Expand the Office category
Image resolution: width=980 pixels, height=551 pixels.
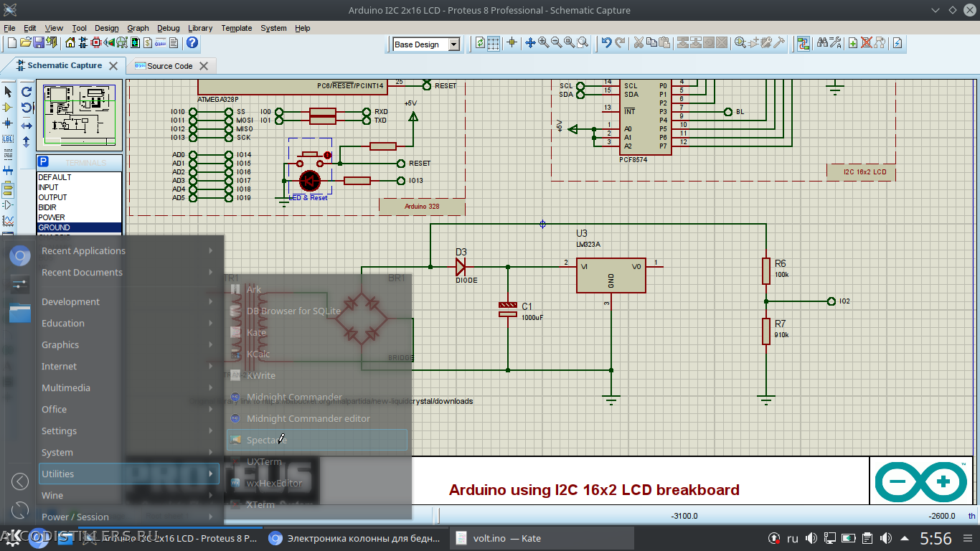(x=129, y=409)
